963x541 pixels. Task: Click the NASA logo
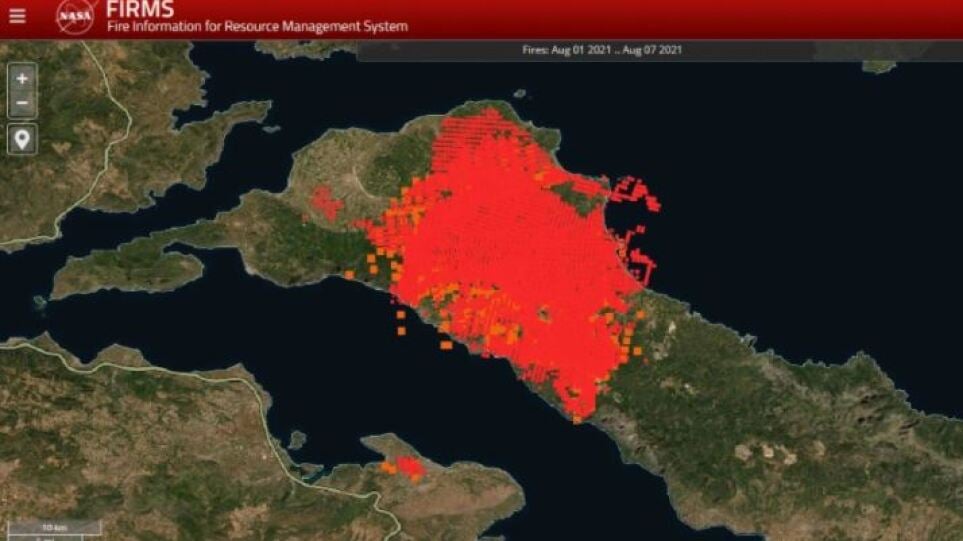click(x=76, y=17)
